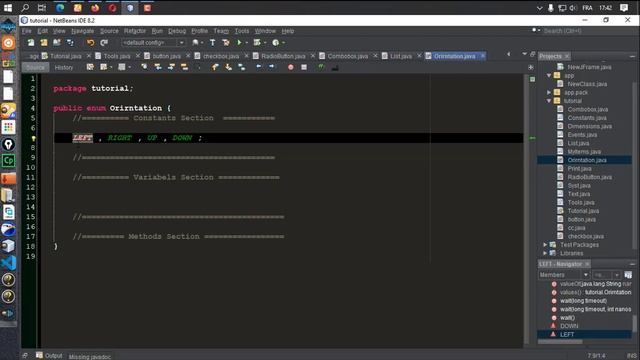Open the Profile Project dropdown arrow
The image size is (640, 360).
[284, 42]
